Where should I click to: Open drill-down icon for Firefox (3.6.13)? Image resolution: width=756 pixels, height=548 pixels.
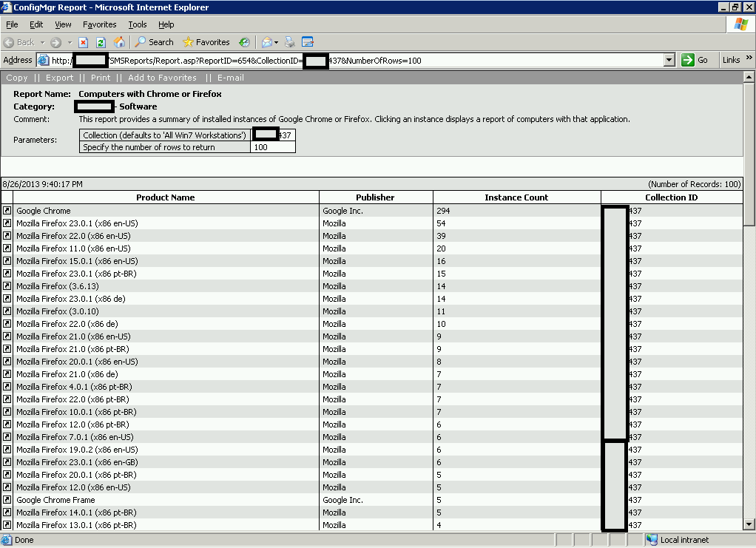click(x=7, y=285)
